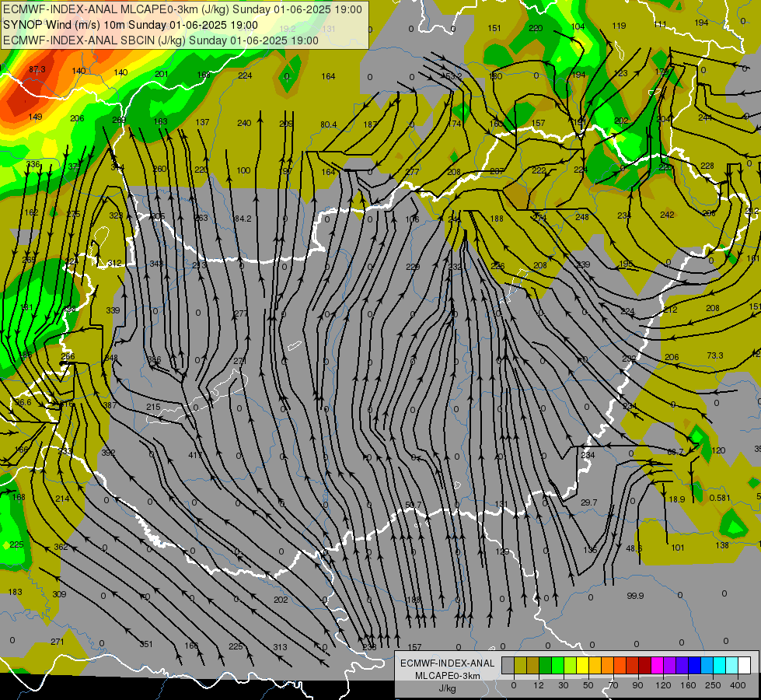The image size is (761, 700).
Task: Click the SBCIN title line
Action: (161, 40)
